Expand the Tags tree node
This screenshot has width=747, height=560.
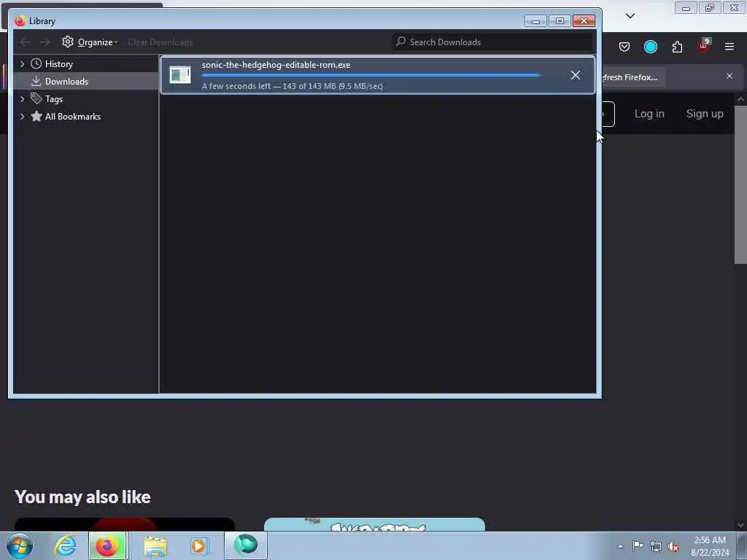point(22,99)
